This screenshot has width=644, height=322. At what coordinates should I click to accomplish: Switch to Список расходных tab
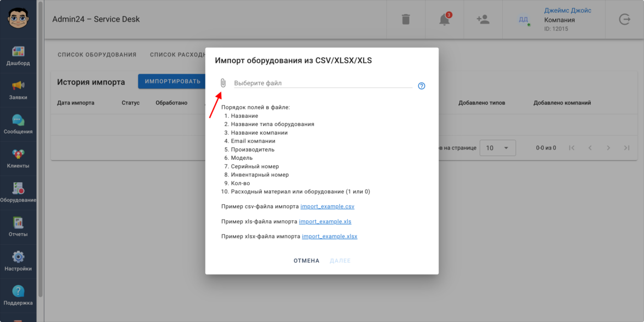click(x=177, y=54)
